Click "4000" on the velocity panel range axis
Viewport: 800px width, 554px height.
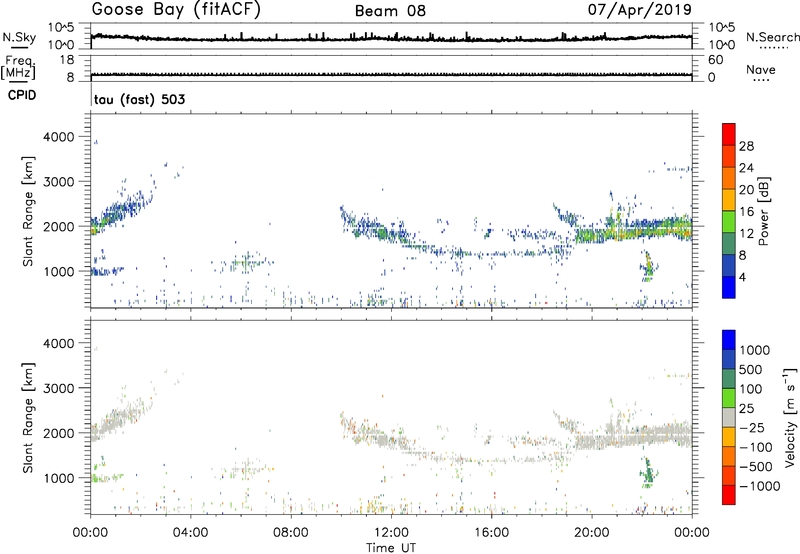click(x=59, y=343)
